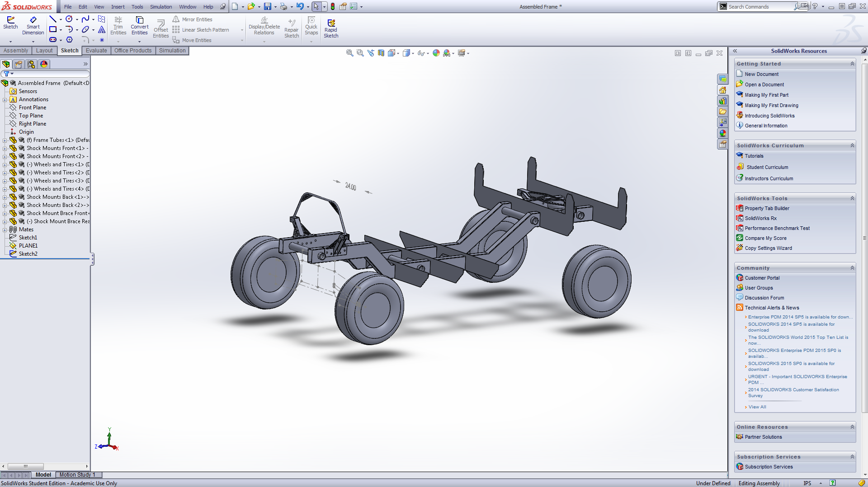Click the Mirror Entities icon
Viewport: 868px width, 487px height.
coord(176,19)
